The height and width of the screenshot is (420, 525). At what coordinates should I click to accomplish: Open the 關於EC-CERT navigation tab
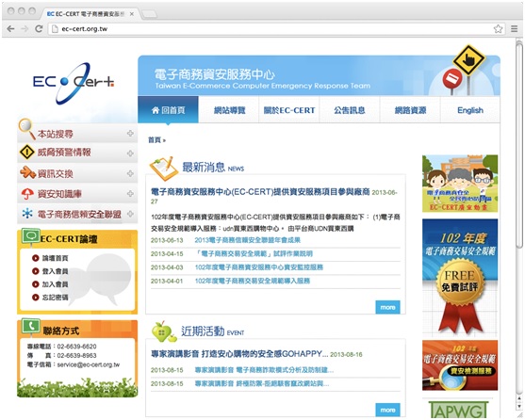289,110
